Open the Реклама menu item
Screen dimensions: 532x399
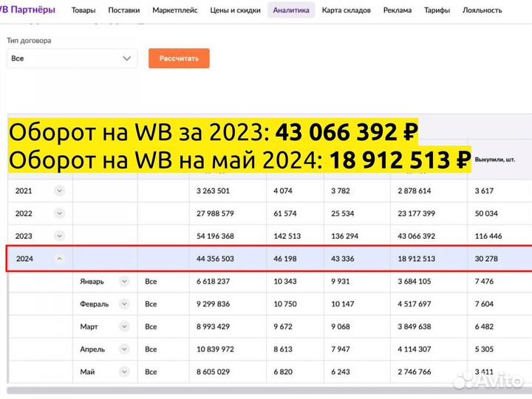398,10
